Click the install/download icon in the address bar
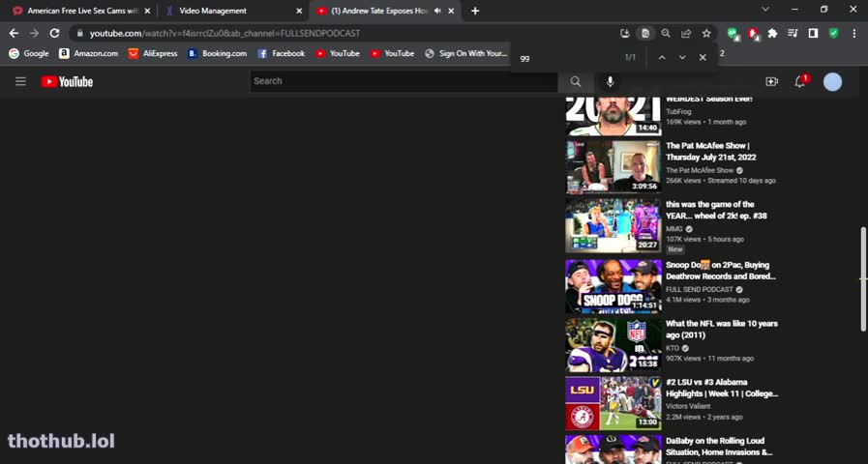 point(625,33)
